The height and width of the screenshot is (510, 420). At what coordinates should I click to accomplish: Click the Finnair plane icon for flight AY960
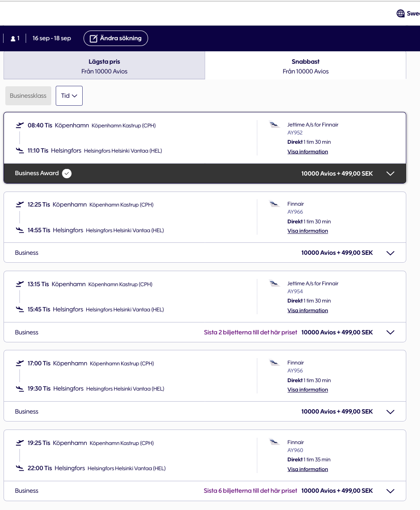275,441
